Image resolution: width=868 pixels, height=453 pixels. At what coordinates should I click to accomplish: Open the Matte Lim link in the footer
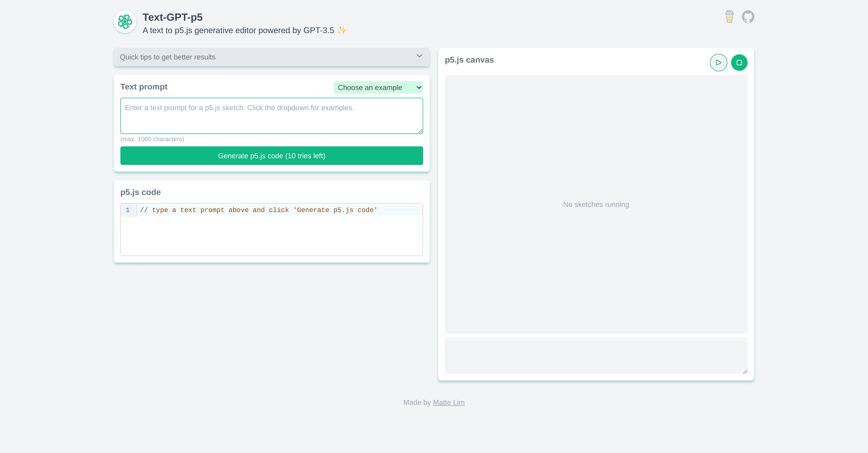448,402
